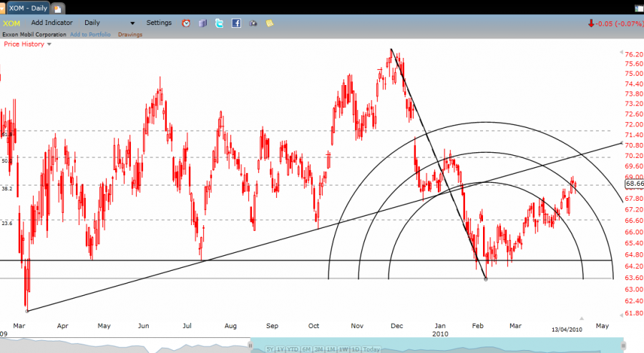The width and height of the screenshot is (644, 353).
Task: Select 5Y range button
Action: tap(270, 349)
